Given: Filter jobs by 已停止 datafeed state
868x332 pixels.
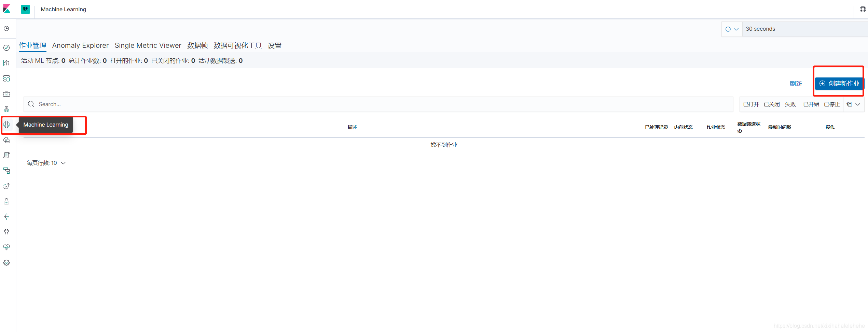Looking at the screenshot, I should [832, 104].
